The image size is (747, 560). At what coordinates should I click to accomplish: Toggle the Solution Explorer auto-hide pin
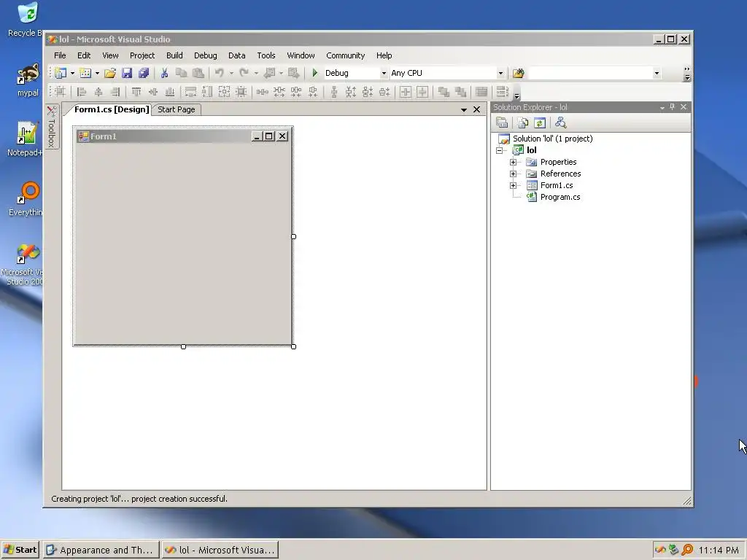(672, 106)
